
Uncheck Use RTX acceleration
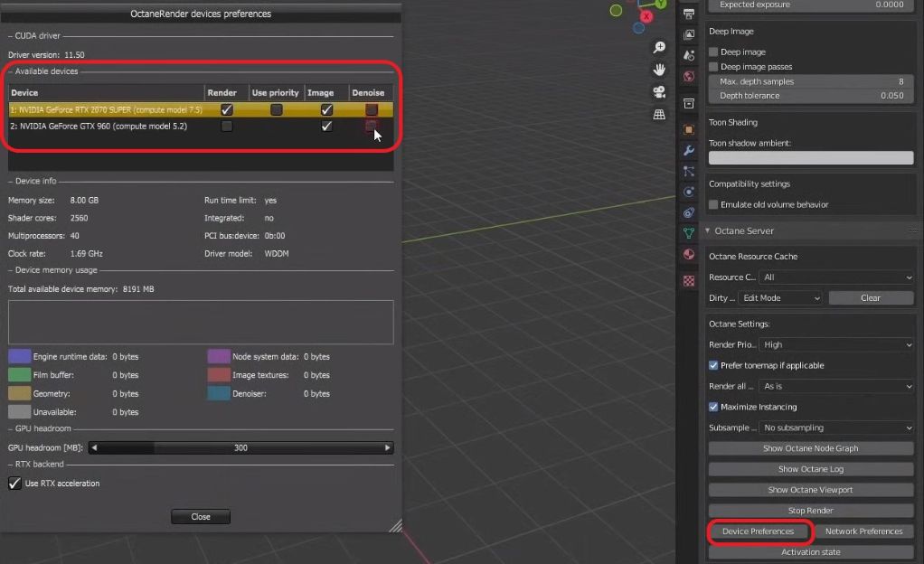click(14, 484)
